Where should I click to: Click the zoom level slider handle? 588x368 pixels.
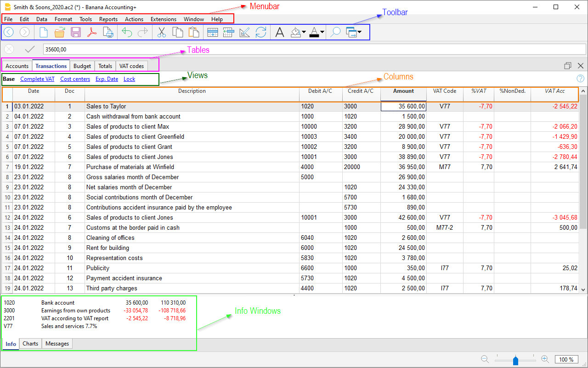coord(515,360)
